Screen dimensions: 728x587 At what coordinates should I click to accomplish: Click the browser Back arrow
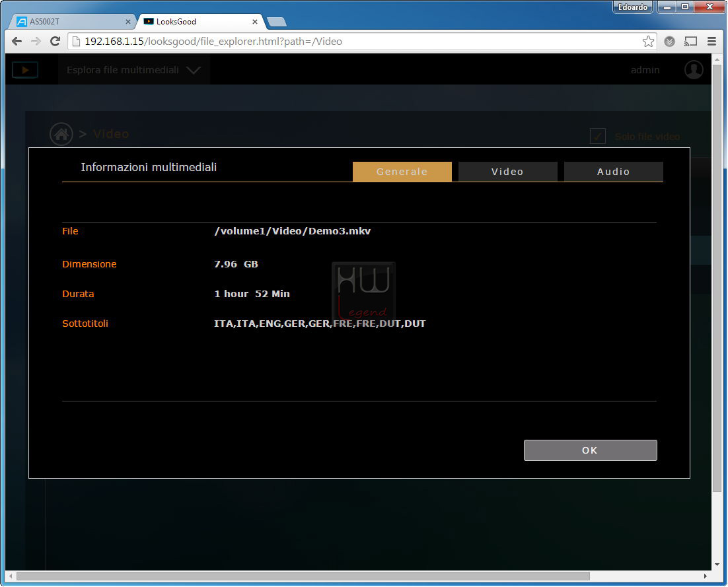[17, 42]
